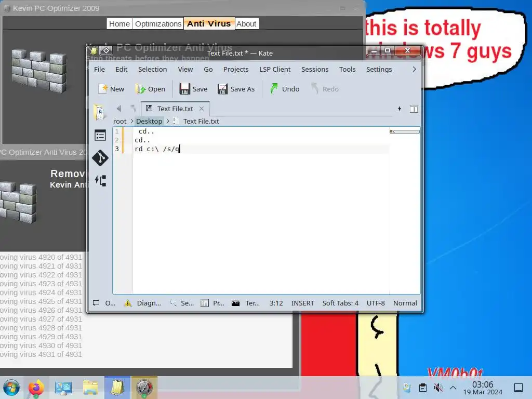Open the Projects list sidebar icon
The height and width of the screenshot is (399, 532).
pyautogui.click(x=100, y=136)
